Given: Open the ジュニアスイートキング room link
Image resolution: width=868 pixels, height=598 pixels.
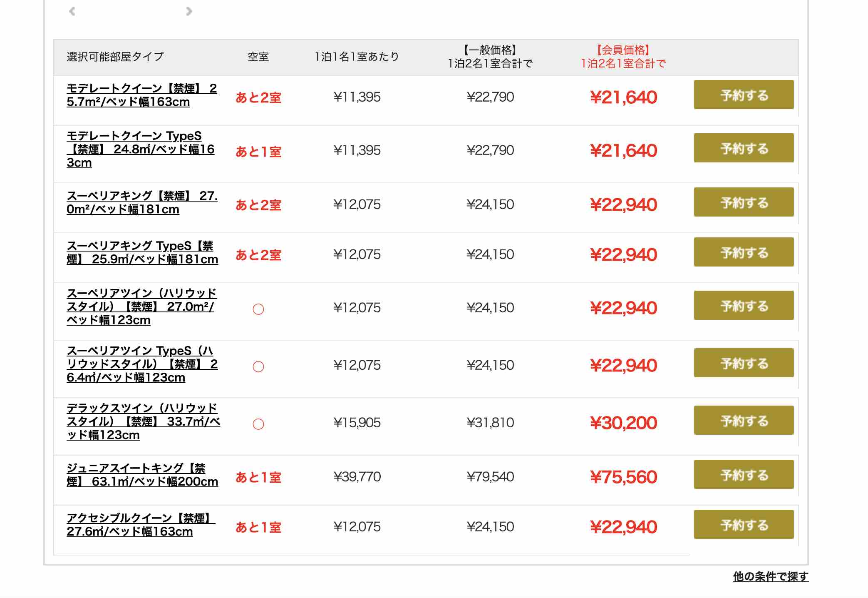Looking at the screenshot, I should tap(142, 475).
